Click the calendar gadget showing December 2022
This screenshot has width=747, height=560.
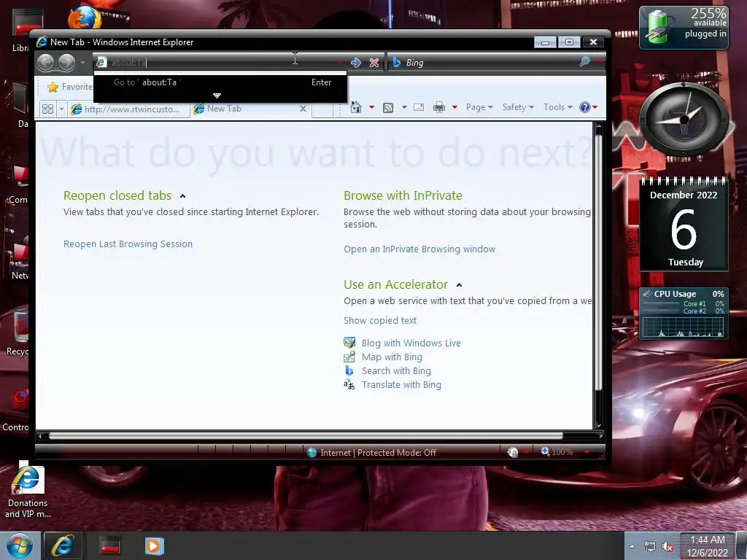coord(684,224)
